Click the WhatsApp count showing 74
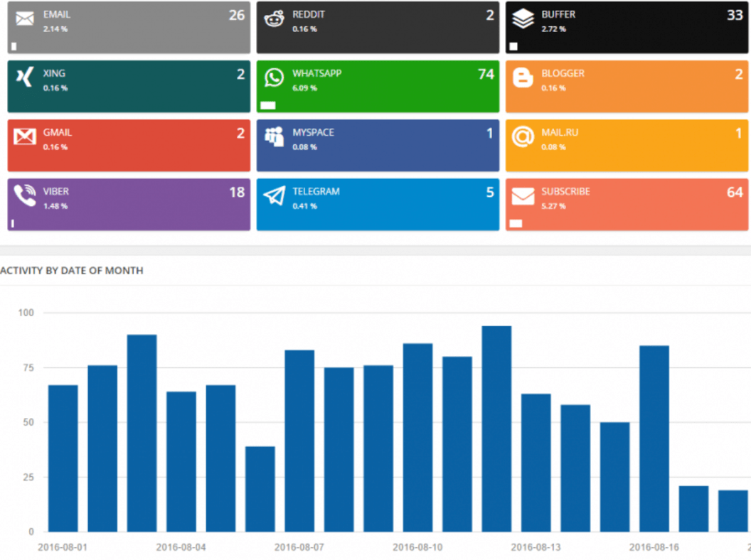 [486, 73]
